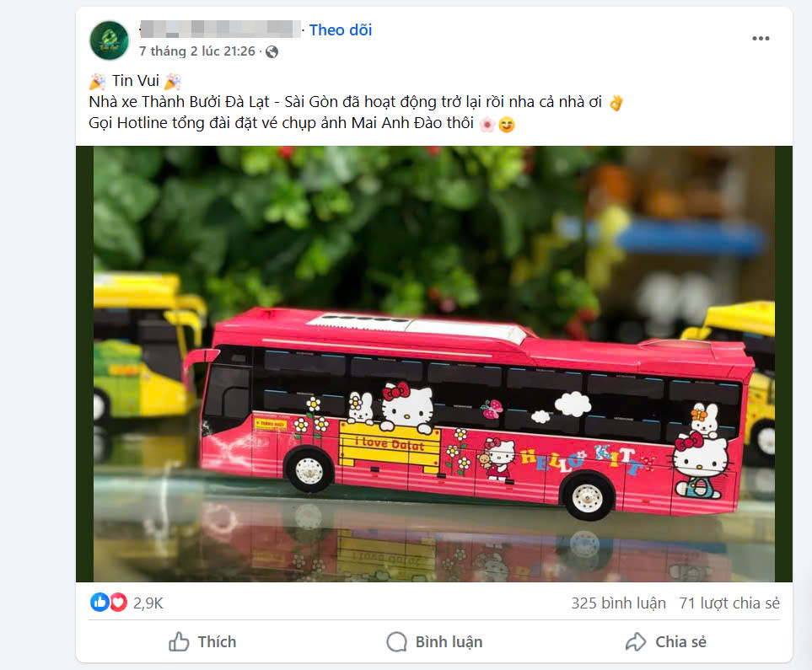Like the post with Thích button

(202, 641)
